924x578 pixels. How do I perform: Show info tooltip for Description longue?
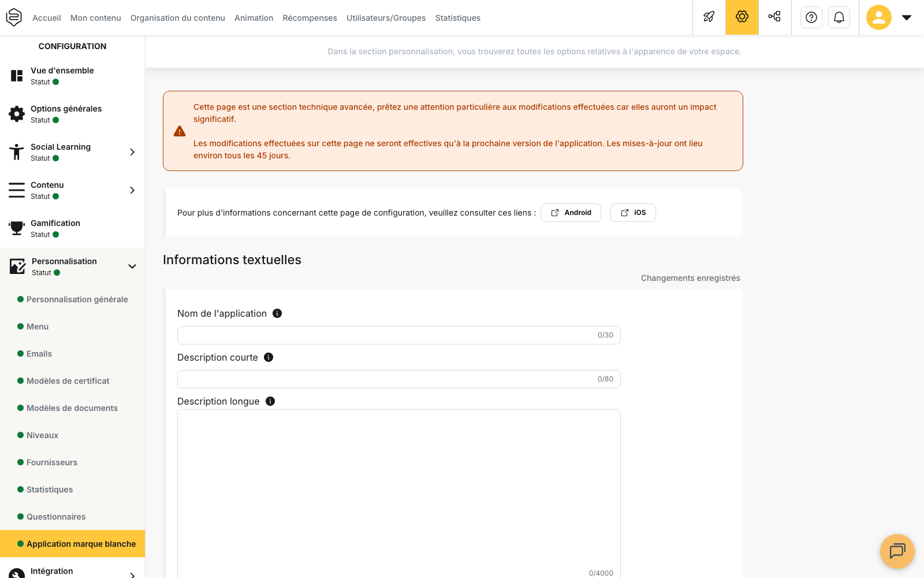[270, 401]
